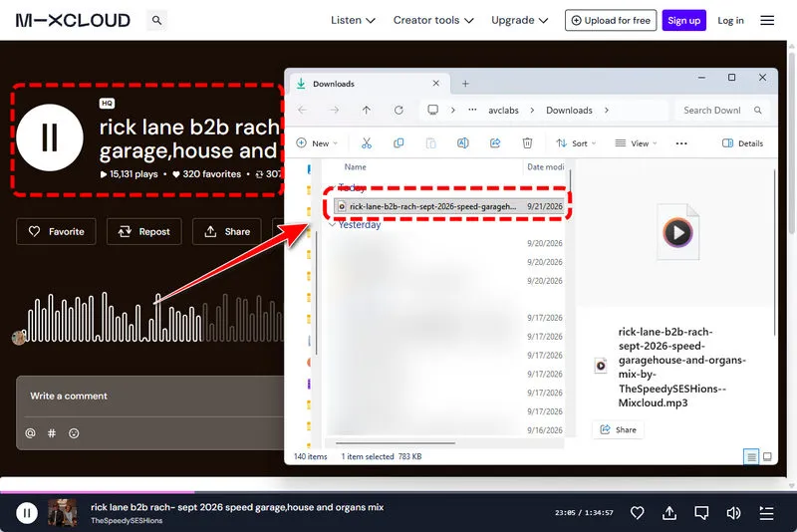Close the Downloads tab
This screenshot has width=797, height=532.
click(436, 84)
